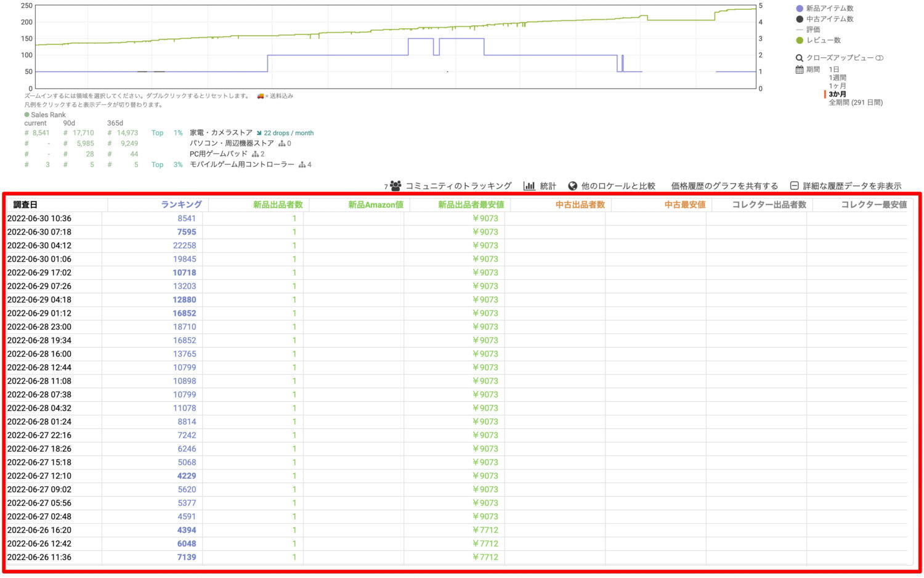Toggle the レビュー数 legend series

click(x=800, y=40)
